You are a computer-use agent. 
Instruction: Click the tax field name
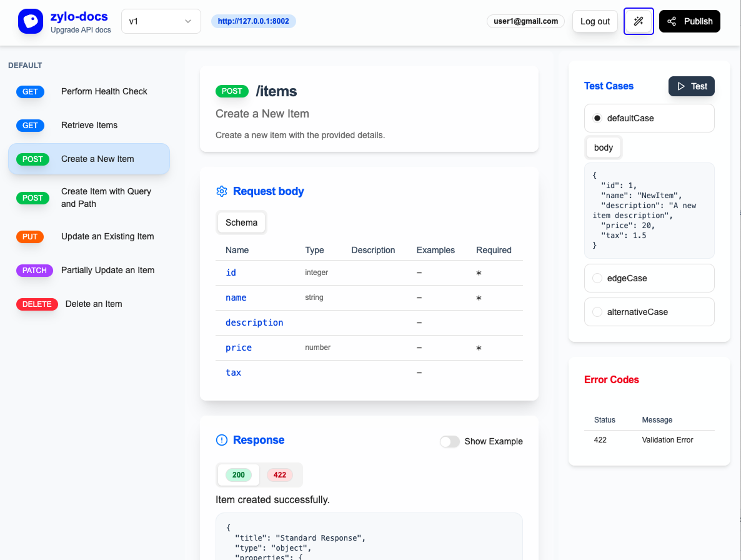pos(234,373)
